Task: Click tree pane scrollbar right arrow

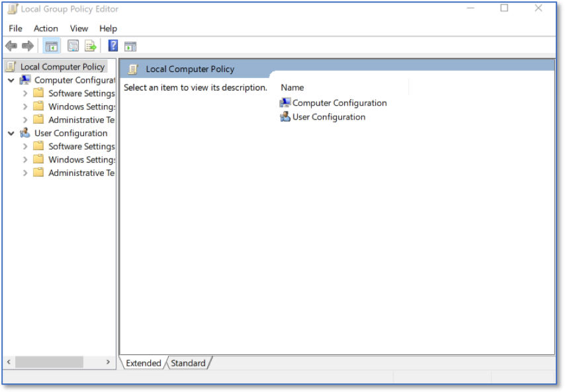Action: (108, 362)
